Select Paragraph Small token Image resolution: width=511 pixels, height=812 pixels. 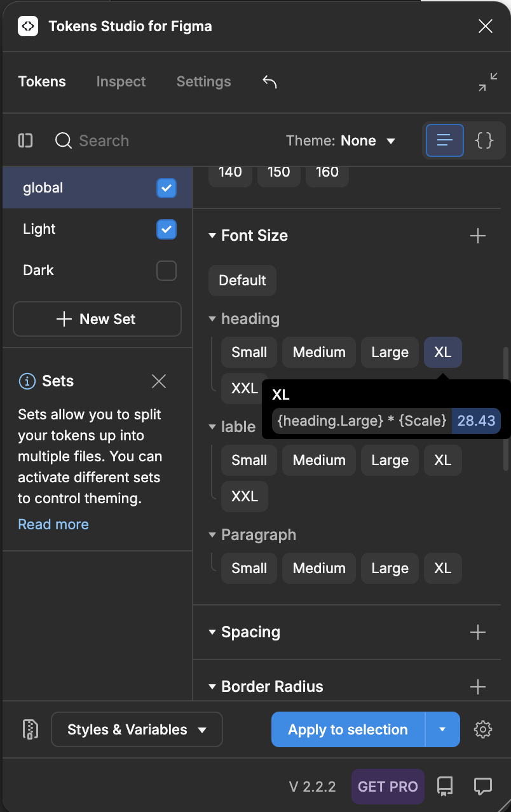249,568
